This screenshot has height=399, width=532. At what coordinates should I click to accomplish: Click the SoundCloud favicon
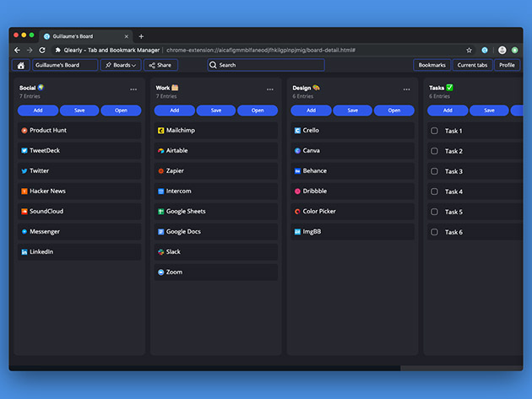click(24, 212)
